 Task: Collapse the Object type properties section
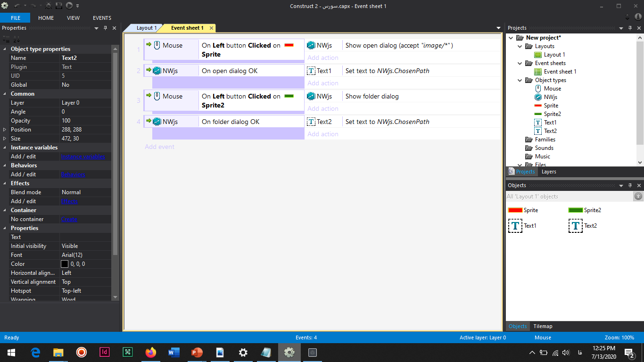pos(5,49)
